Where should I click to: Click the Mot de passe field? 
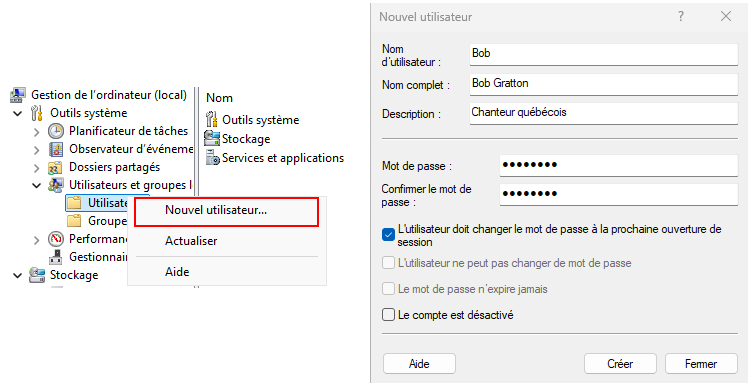619,165
